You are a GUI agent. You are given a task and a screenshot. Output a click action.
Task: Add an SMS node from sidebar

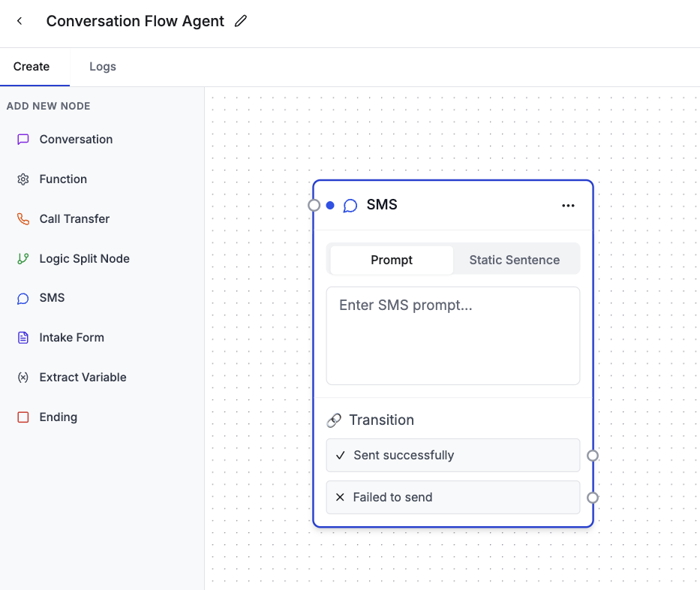(52, 298)
